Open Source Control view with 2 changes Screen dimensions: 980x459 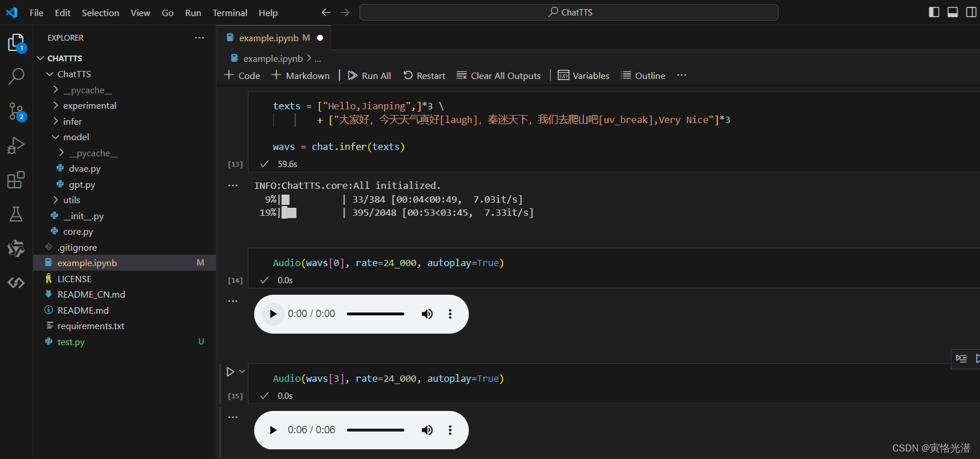pyautogui.click(x=17, y=111)
